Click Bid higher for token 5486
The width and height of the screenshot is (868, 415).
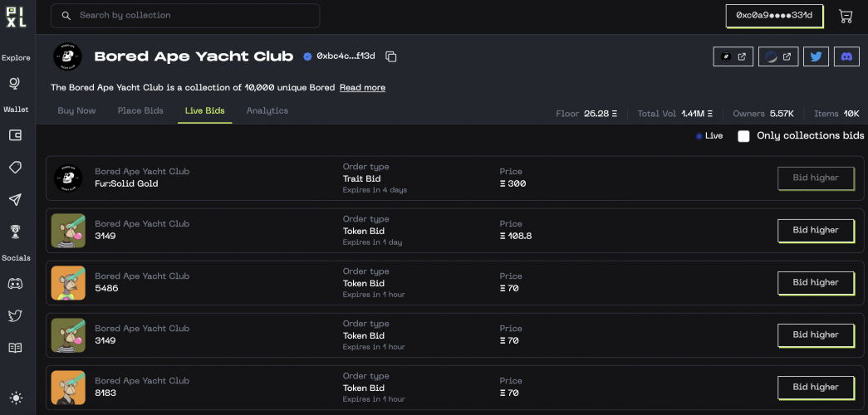[x=816, y=282]
